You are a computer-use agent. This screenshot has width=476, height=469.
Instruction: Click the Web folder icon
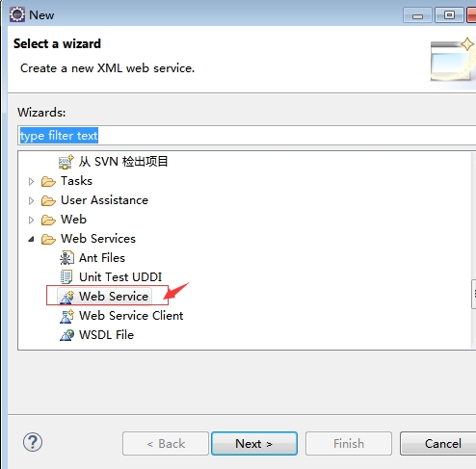point(48,220)
